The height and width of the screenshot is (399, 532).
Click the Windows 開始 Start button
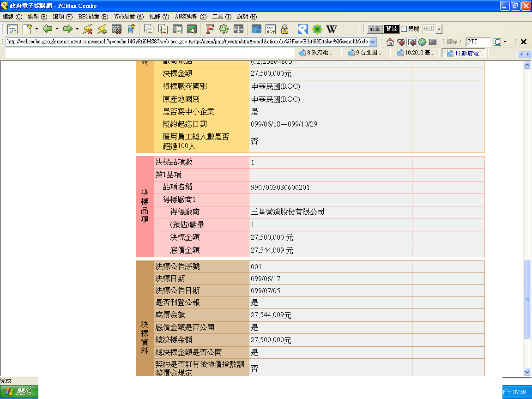(19, 392)
